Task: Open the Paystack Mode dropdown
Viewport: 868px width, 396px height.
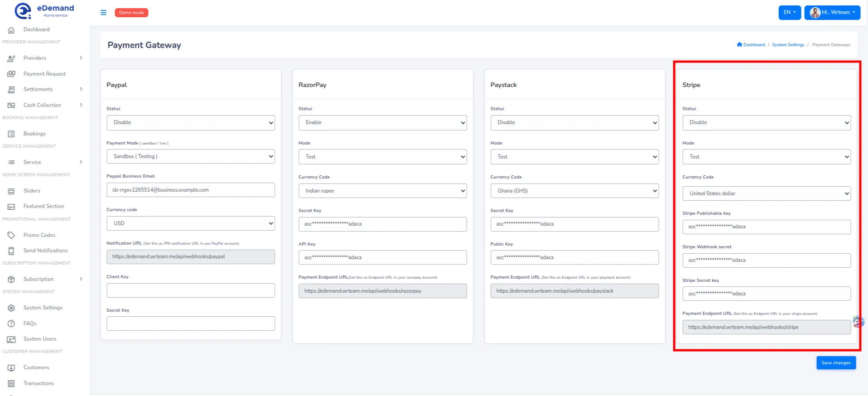Action: [575, 157]
